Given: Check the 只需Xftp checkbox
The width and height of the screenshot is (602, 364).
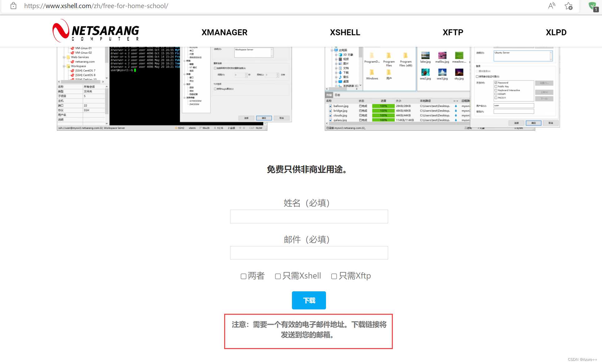Looking at the screenshot, I should [334, 276].
